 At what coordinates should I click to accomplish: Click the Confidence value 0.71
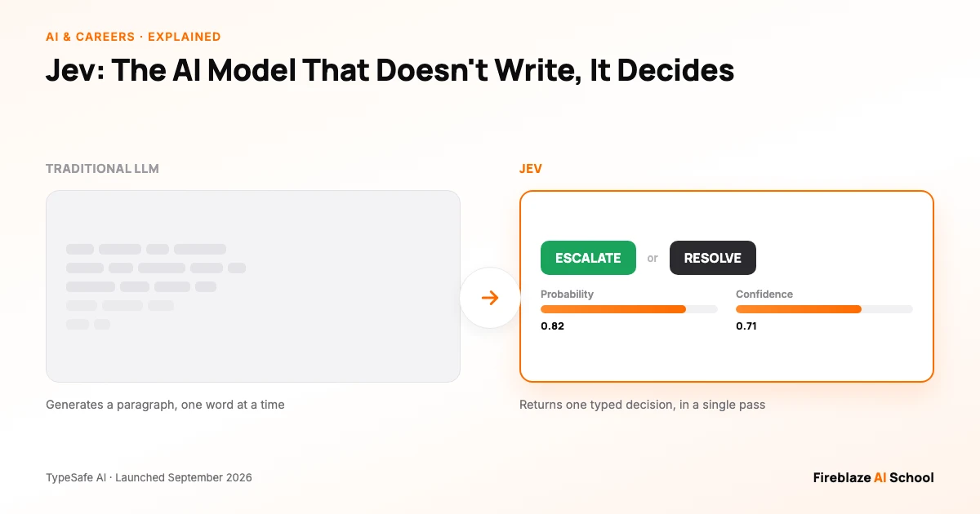click(x=746, y=326)
